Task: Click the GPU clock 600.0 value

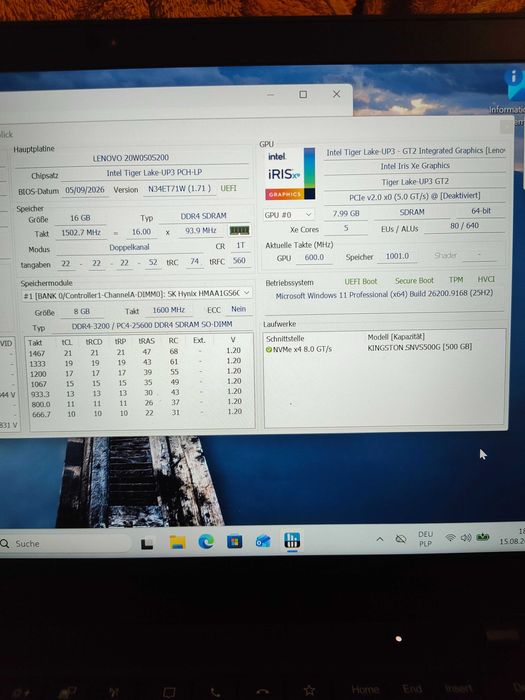Action: tap(314, 257)
